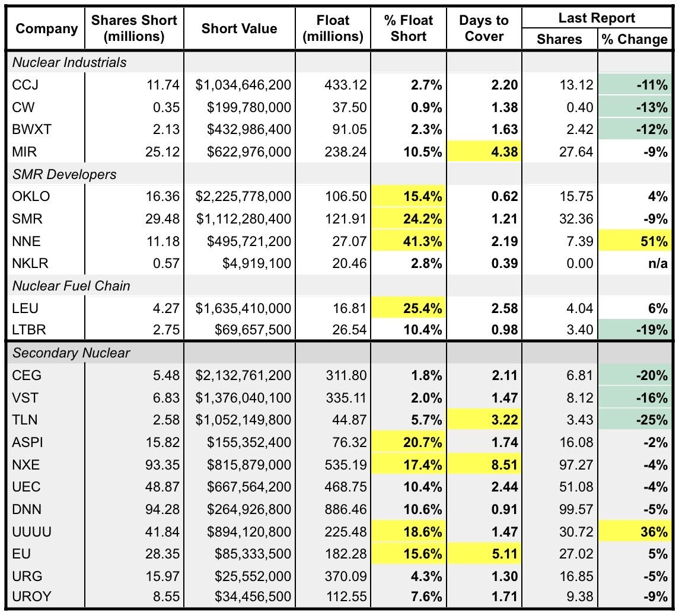Select the Days to Cover header
Screen dimensions: 679x616
point(484,28)
